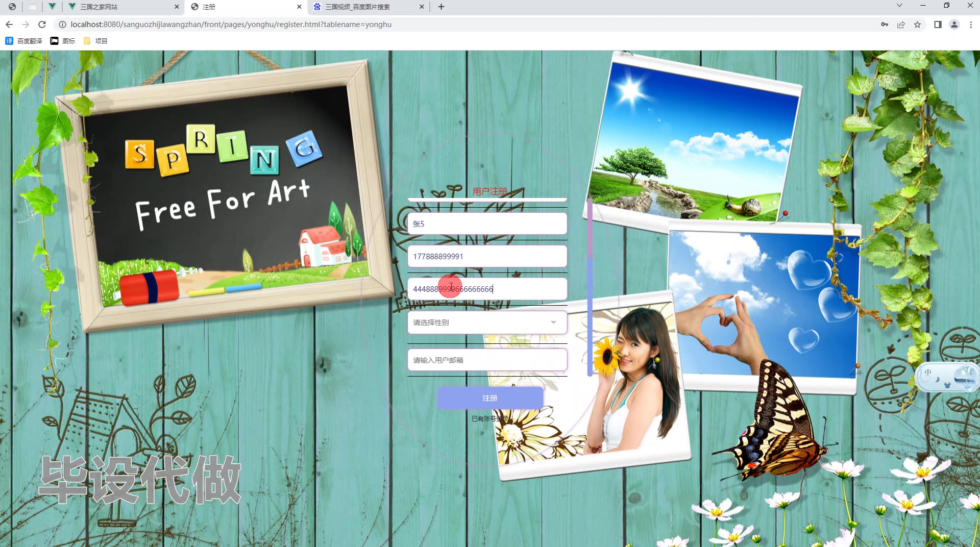Open the tab search chevron
The height and width of the screenshot is (547, 980).
pos(899,6)
